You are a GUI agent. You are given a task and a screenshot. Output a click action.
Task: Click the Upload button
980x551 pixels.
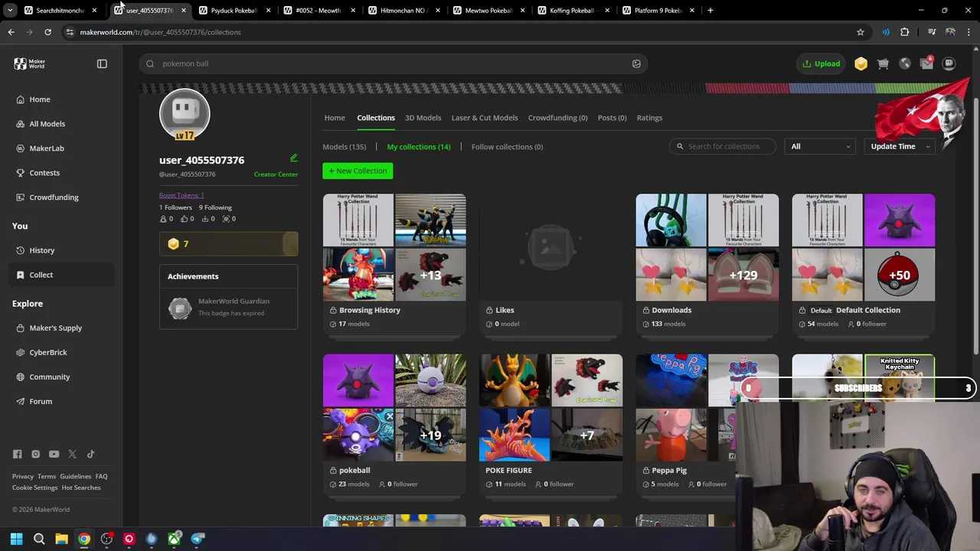822,64
